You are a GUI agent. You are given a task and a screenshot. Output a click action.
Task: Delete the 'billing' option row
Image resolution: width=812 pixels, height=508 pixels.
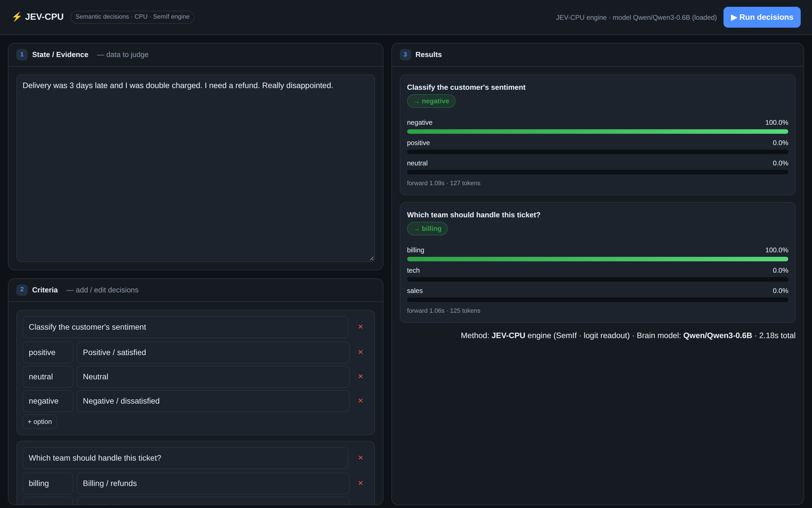point(361,483)
